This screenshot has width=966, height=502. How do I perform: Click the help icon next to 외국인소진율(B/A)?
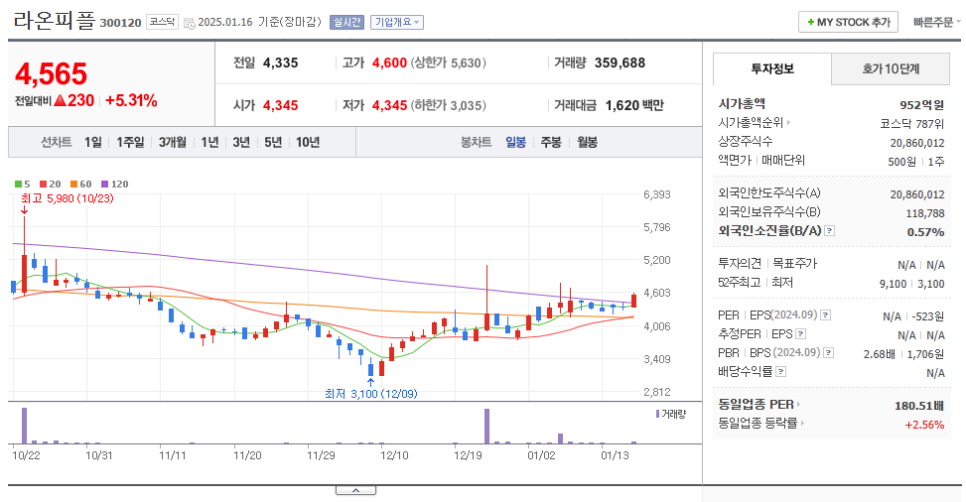[829, 231]
